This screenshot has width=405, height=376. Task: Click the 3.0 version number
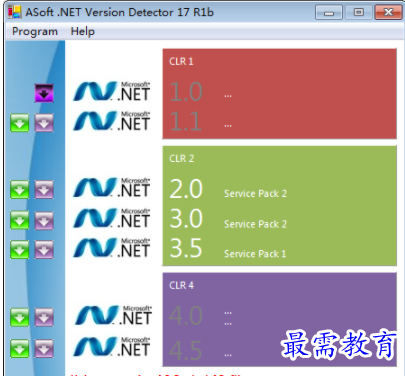[x=186, y=219]
